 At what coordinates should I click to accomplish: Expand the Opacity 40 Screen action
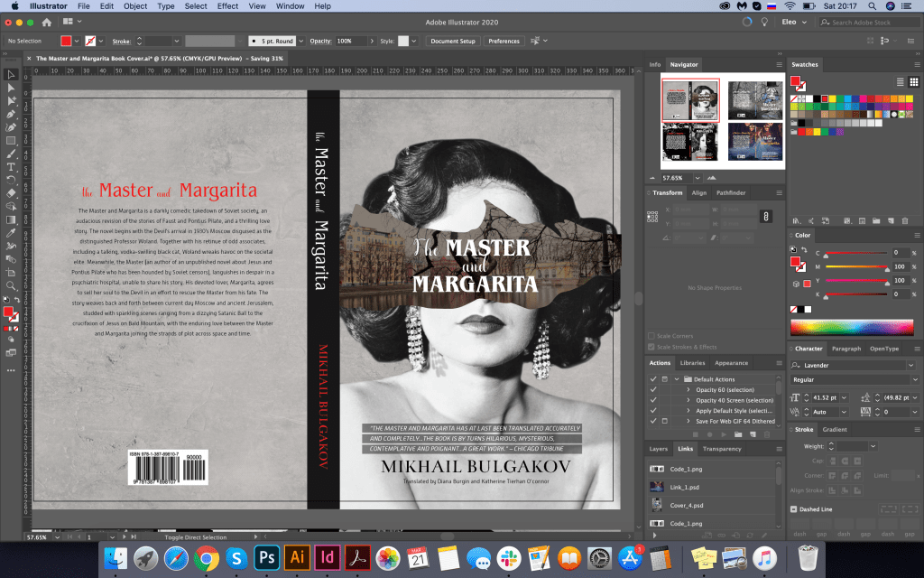[688, 400]
